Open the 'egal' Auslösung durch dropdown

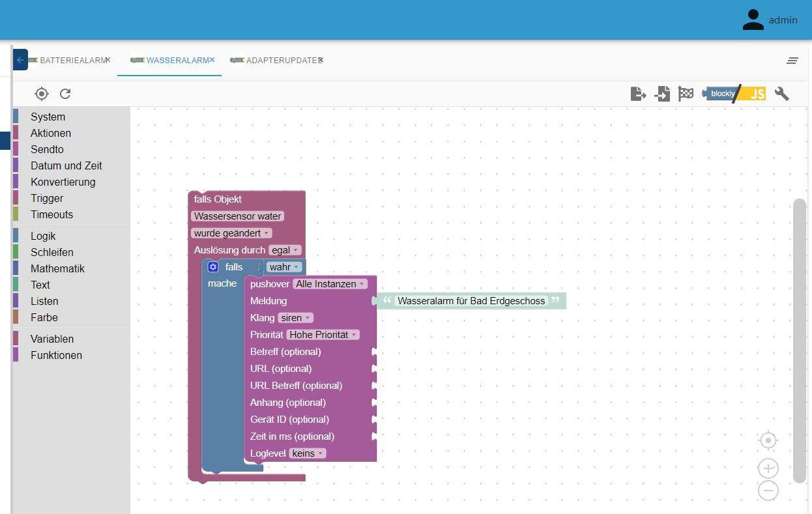coord(285,250)
